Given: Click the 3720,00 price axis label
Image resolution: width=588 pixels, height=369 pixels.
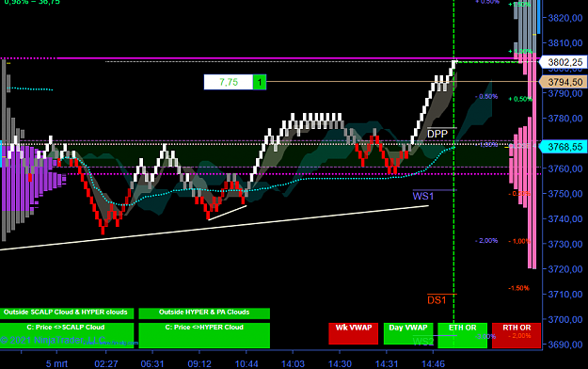Looking at the screenshot, I should [565, 269].
